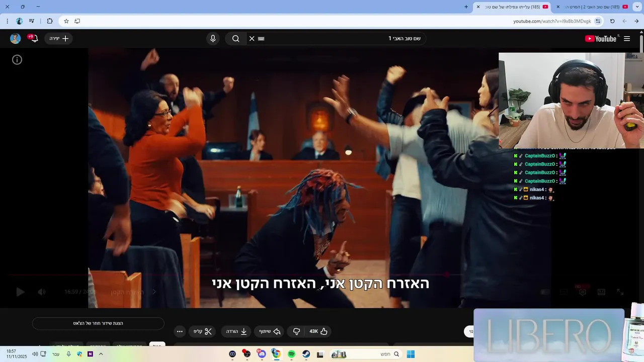
Task: Open the YouTube guide hamburger menu
Action: tap(627, 39)
